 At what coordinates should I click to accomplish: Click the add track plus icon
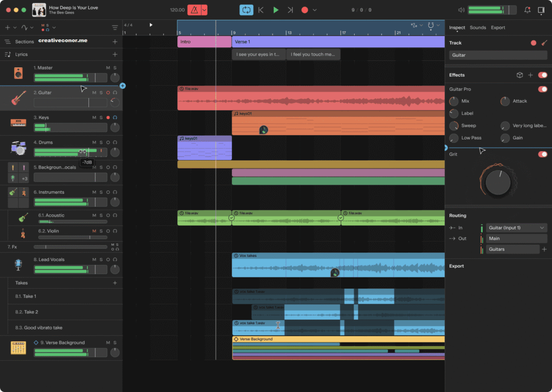point(8,27)
